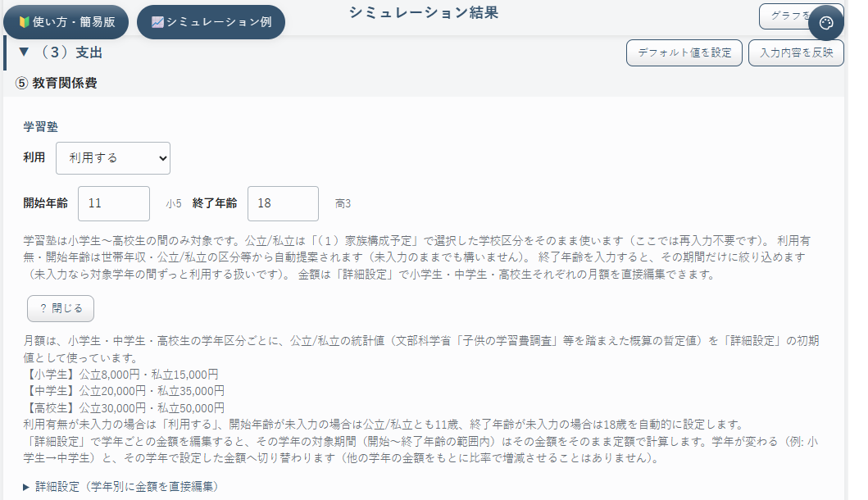Click the palette theme icon

point(826,23)
